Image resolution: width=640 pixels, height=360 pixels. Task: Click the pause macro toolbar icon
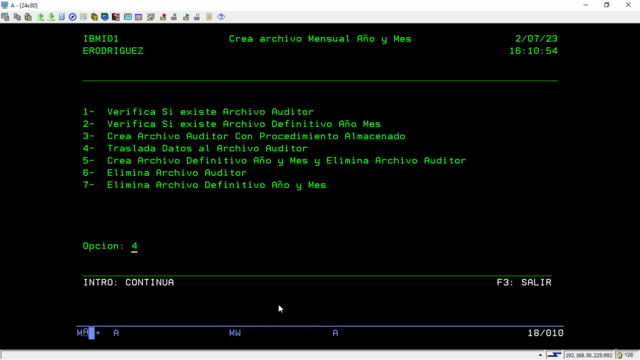click(x=197, y=17)
